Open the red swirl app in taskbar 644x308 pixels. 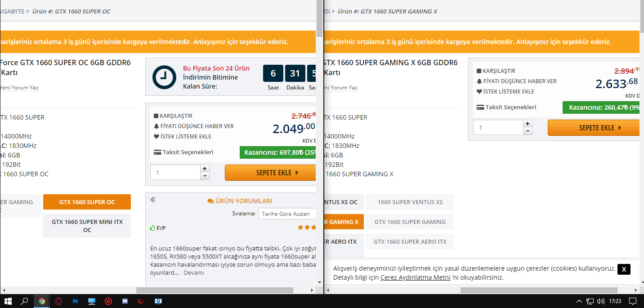(141, 301)
